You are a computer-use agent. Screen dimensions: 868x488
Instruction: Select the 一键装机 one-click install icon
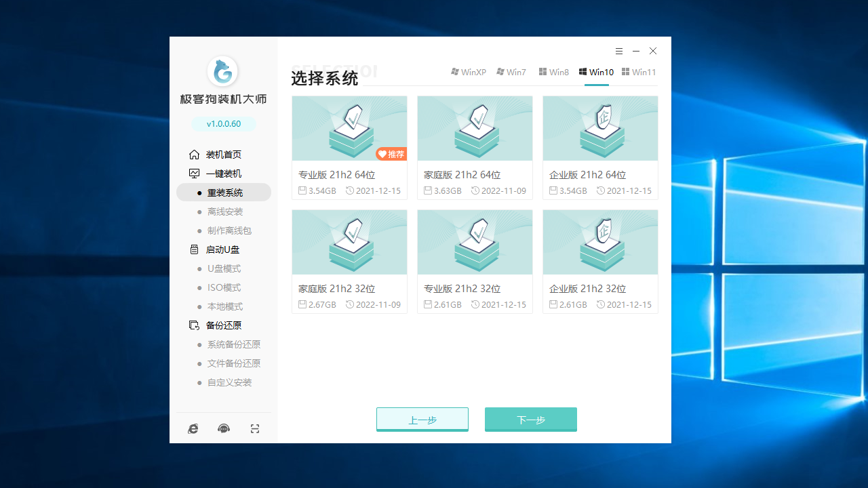coord(193,173)
